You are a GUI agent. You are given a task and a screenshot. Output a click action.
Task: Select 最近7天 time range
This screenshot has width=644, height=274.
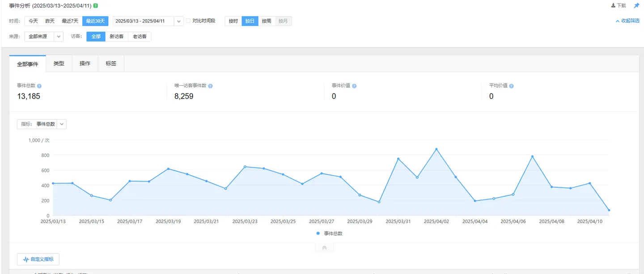(70, 21)
